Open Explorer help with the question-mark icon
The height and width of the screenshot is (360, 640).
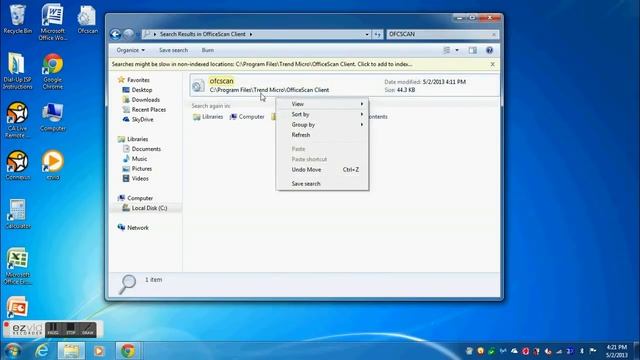tap(489, 50)
